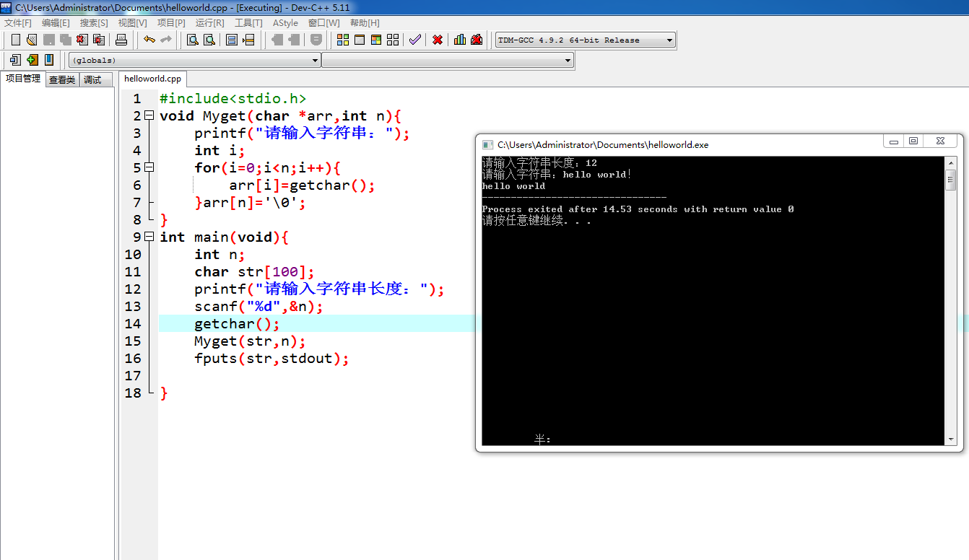
Task: Click the Rebuild All toolbar icon
Action: coord(393,40)
